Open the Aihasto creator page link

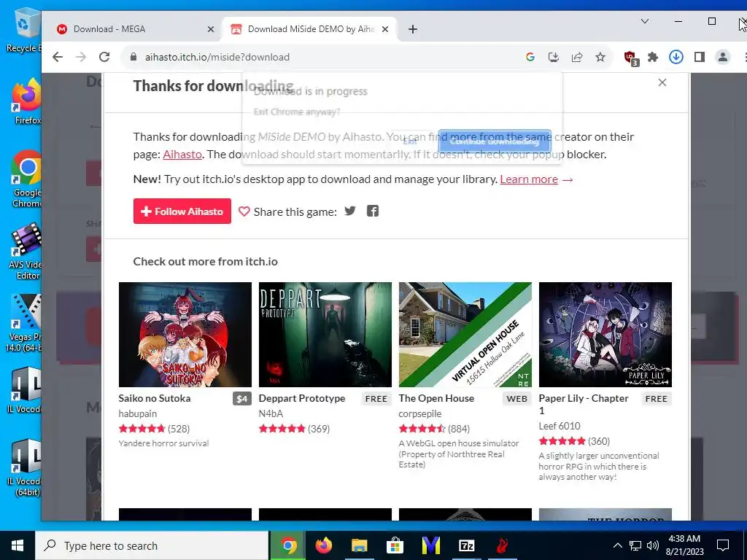click(x=182, y=155)
